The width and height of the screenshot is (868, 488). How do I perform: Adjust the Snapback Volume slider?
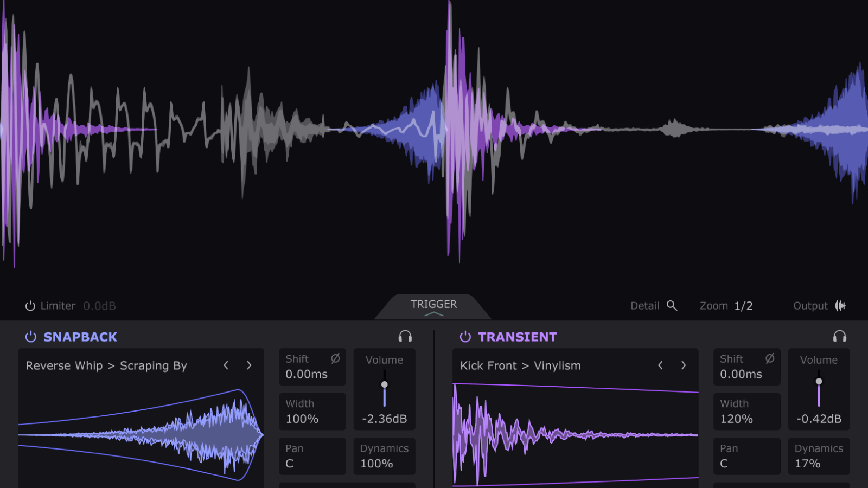pyautogui.click(x=385, y=383)
